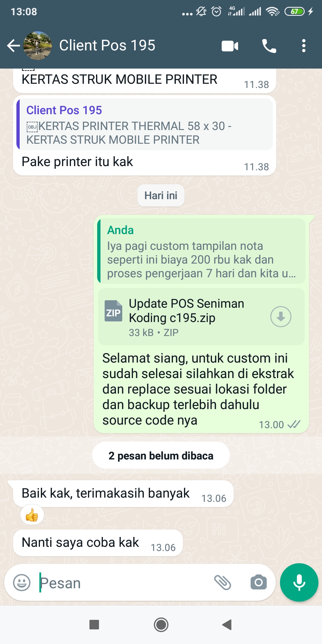The height and width of the screenshot is (644, 322).
Task: Tap the thumbs up reaction emoji
Action: tap(32, 515)
